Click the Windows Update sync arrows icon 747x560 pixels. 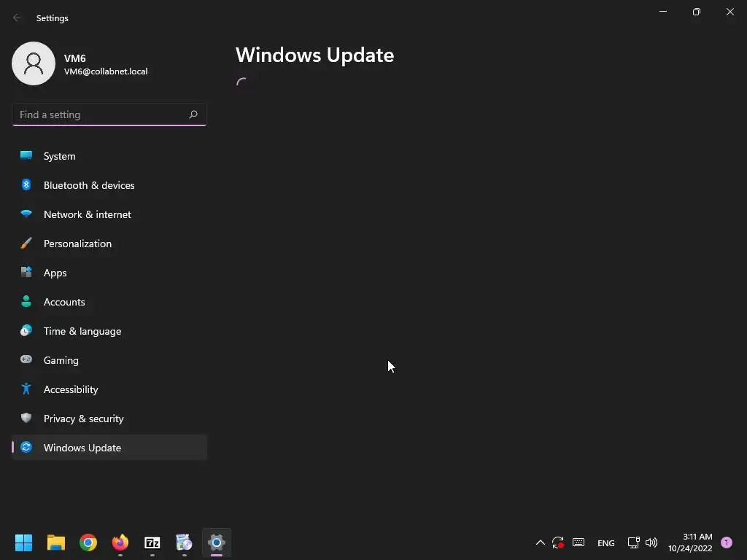point(26,447)
